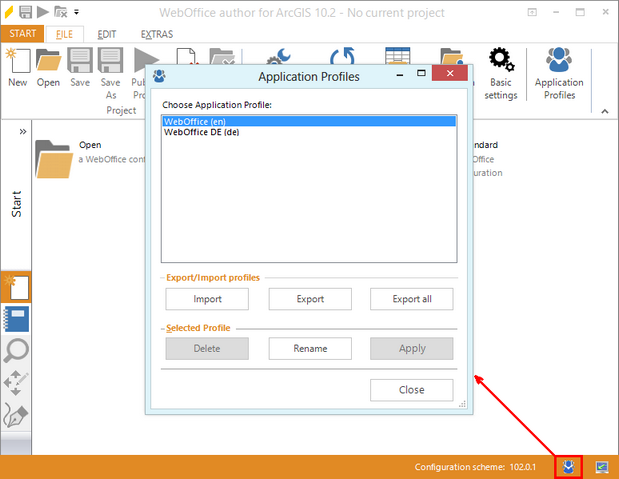Click the ribbon display options icon in title bar

(x=532, y=12)
